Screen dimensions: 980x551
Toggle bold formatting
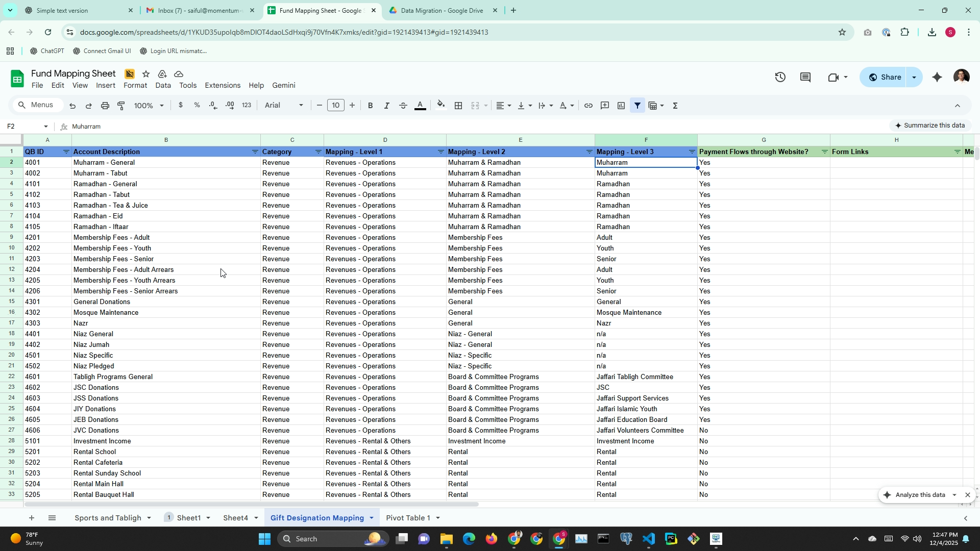(x=370, y=106)
